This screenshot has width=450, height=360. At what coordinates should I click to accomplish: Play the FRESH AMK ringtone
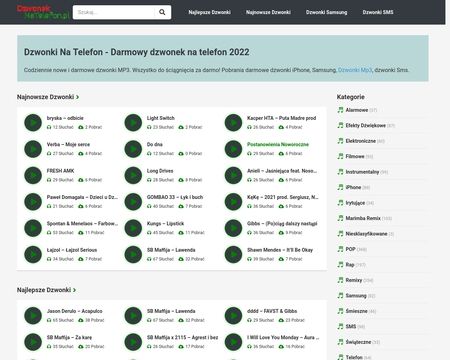(33, 175)
